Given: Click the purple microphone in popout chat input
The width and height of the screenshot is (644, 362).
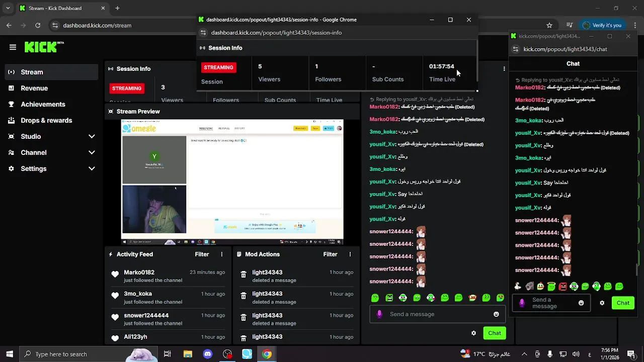Looking at the screenshot, I should 522,303.
